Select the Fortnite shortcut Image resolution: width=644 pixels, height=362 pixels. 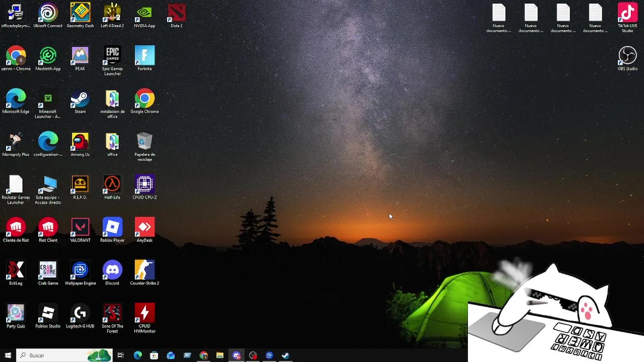coord(144,59)
